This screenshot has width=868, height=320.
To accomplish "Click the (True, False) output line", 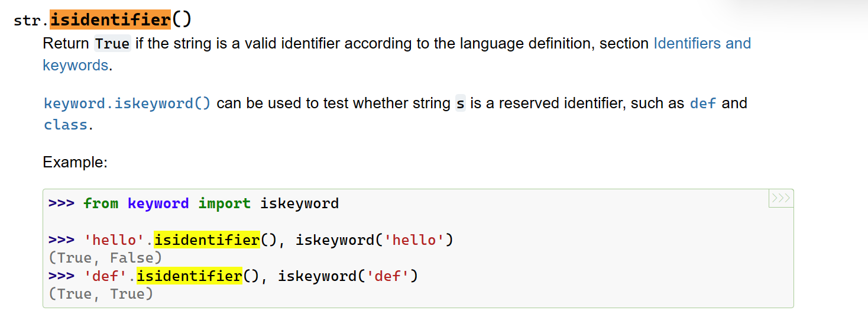I will point(105,258).
